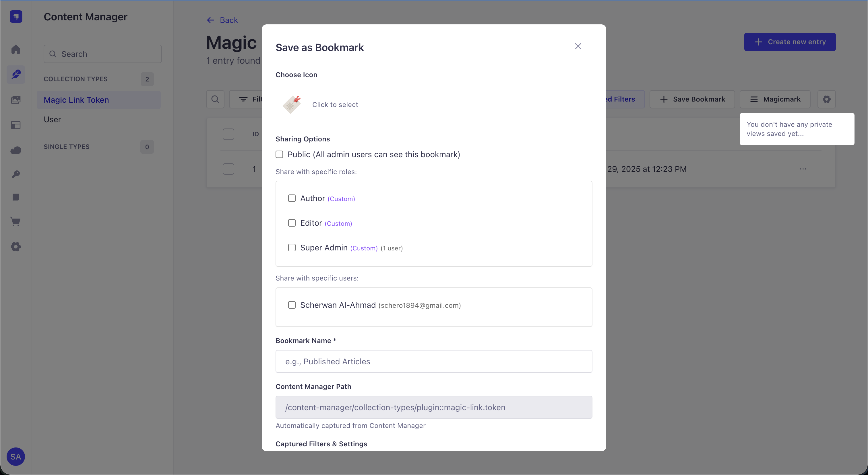Check the Author role checkbox
Viewport: 868px width, 475px height.
coord(292,198)
